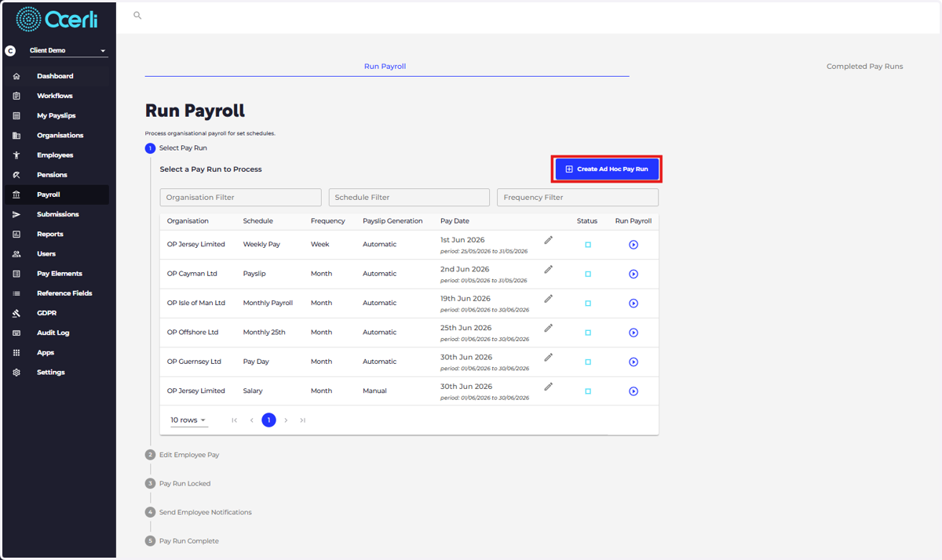Open the Dashboard home icon in sidebar
The height and width of the screenshot is (560, 942).
(16, 76)
